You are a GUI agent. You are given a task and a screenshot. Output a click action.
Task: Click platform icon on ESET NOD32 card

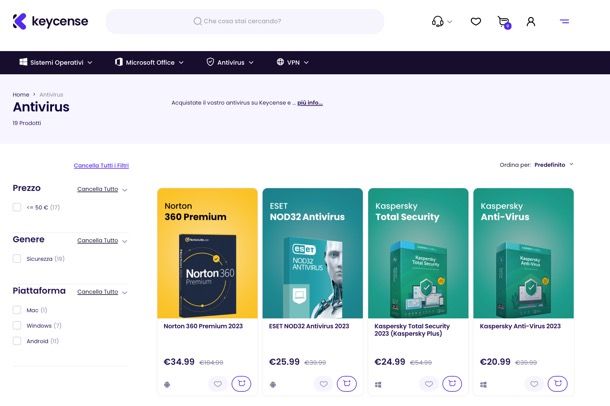(x=273, y=385)
